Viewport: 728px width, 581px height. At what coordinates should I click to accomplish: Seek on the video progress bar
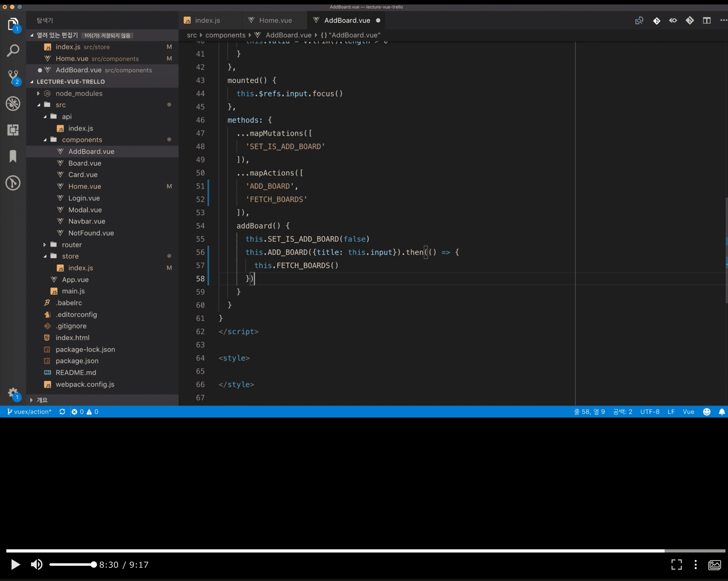point(365,551)
